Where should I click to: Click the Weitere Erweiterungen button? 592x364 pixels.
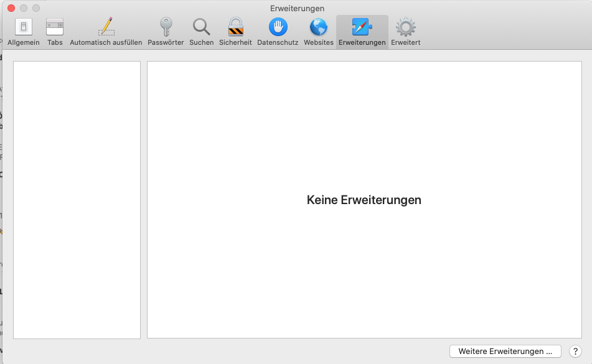[505, 352]
